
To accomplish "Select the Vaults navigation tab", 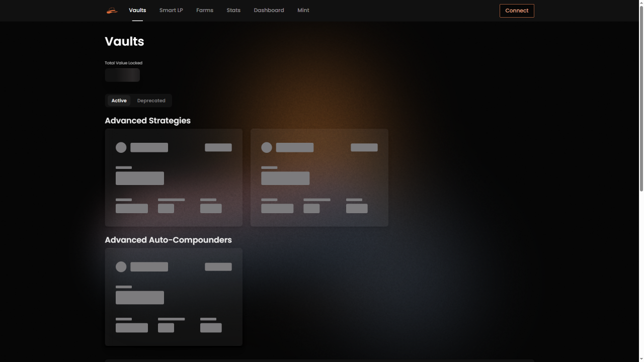I will point(137,11).
